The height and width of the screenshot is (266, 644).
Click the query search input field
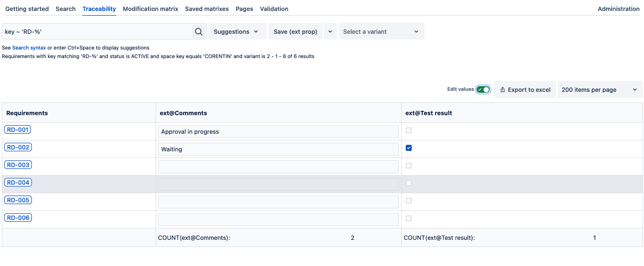coord(97,32)
